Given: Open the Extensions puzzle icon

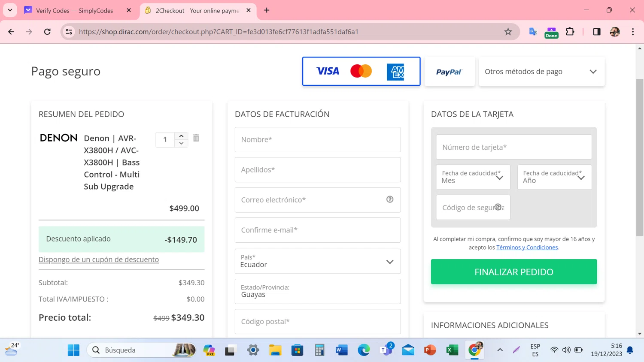Looking at the screenshot, I should [x=570, y=32].
